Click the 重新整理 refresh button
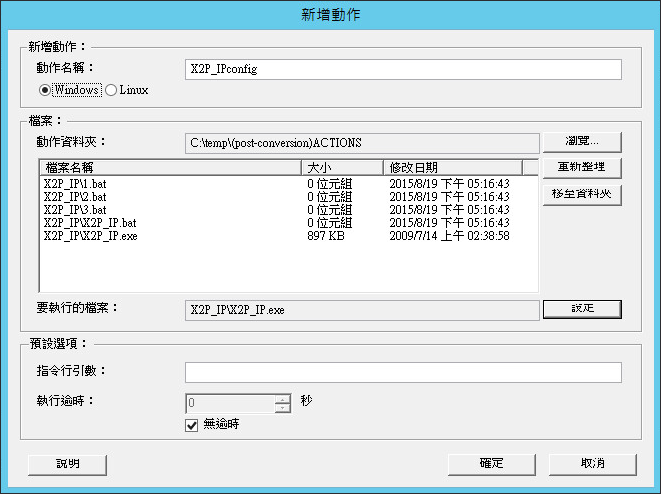Image resolution: width=661 pixels, height=494 pixels. (x=582, y=167)
